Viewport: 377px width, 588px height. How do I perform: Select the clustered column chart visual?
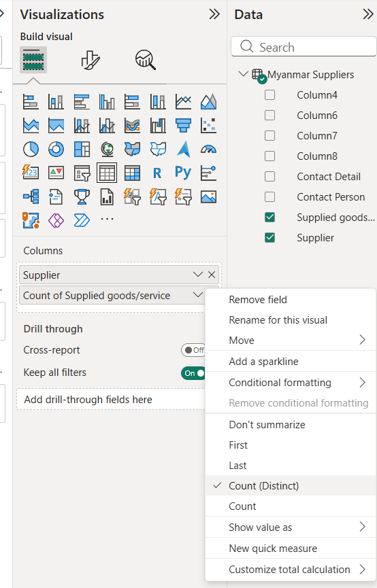(107, 101)
